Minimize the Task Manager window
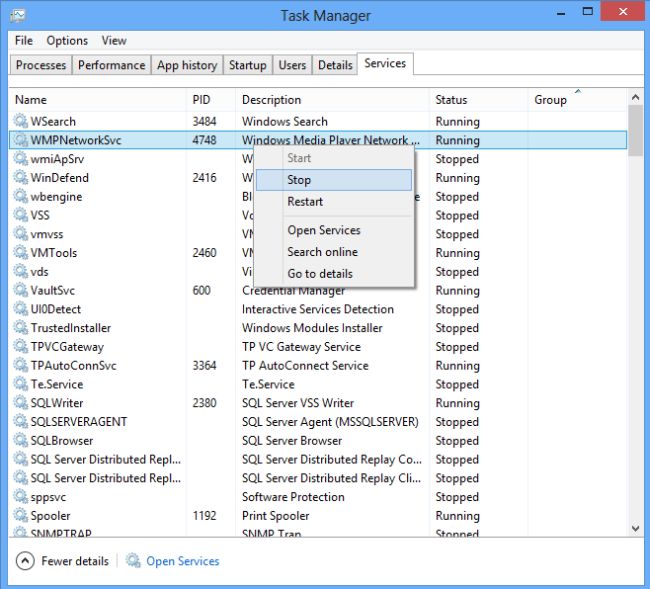This screenshot has height=589, width=650. [561, 12]
